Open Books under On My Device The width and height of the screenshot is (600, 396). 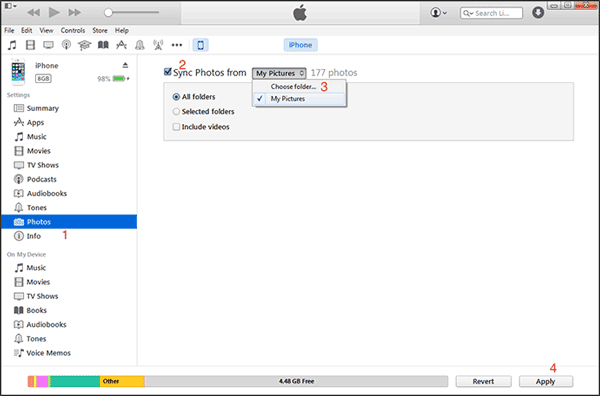click(x=69, y=310)
